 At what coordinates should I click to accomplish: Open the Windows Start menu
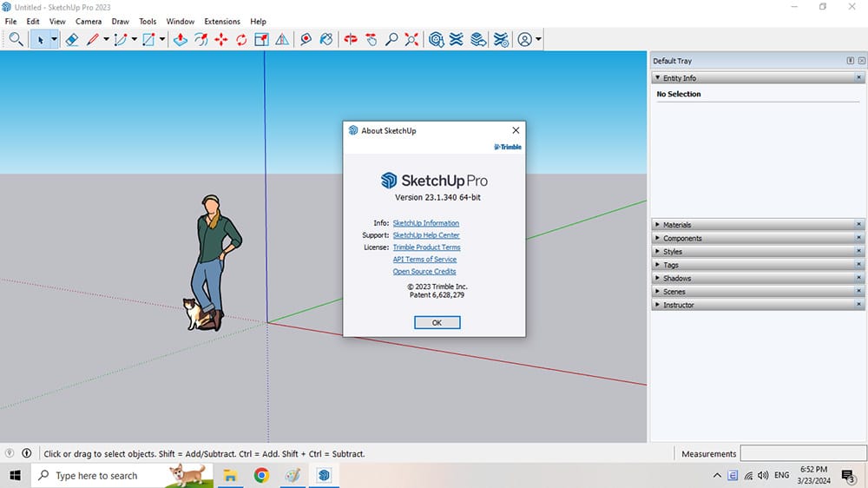(x=15, y=475)
